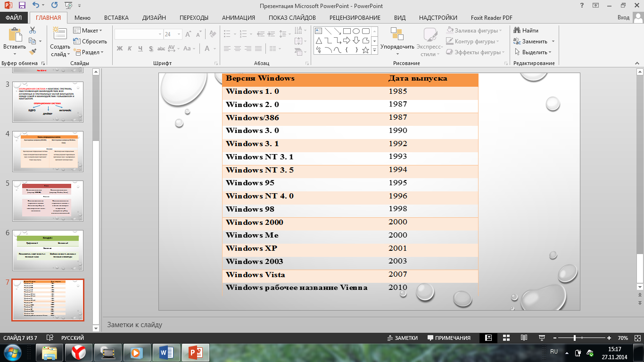The width and height of the screenshot is (644, 362).
Task: Open the font name dropdown
Action: [159, 34]
